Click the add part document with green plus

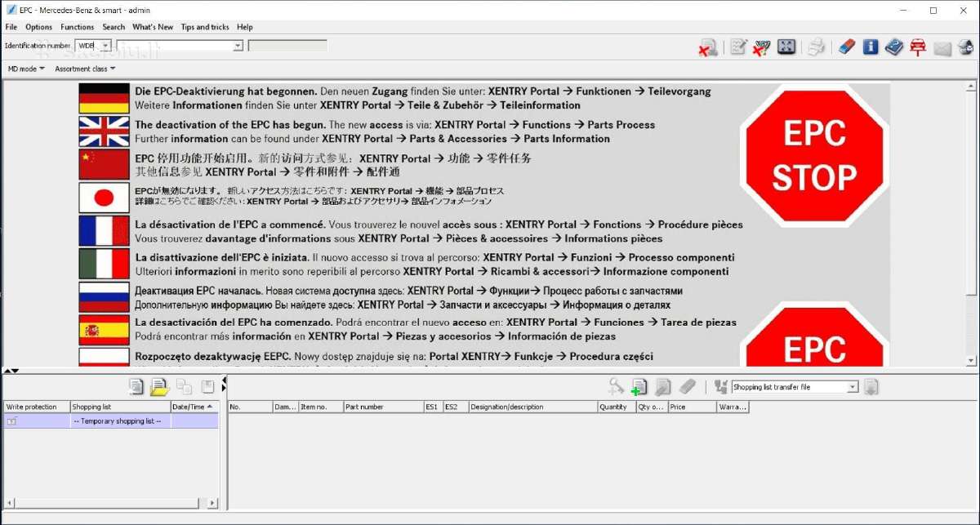pos(639,387)
